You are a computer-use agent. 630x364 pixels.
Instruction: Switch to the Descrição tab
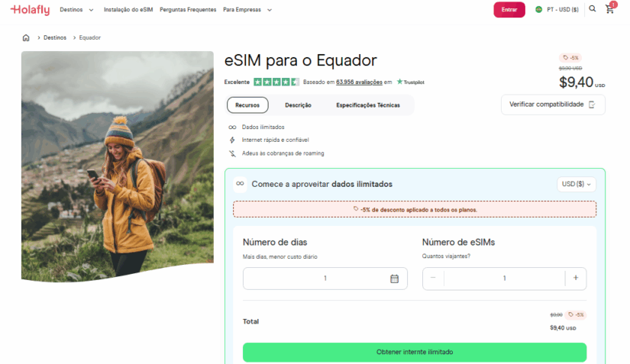298,105
